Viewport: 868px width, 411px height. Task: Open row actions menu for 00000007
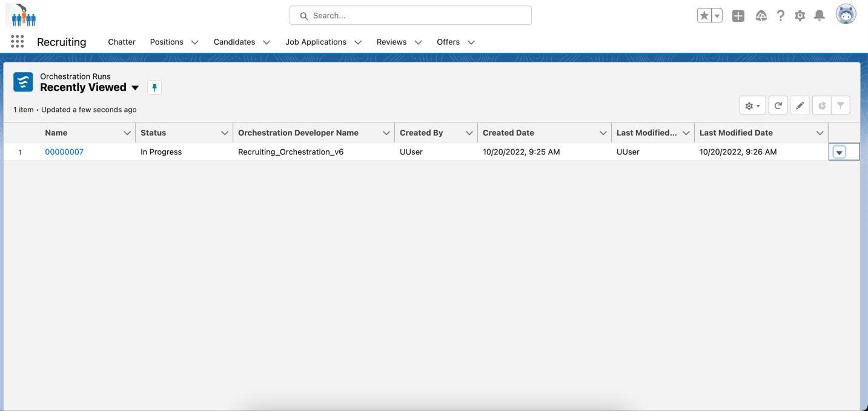[840, 152]
